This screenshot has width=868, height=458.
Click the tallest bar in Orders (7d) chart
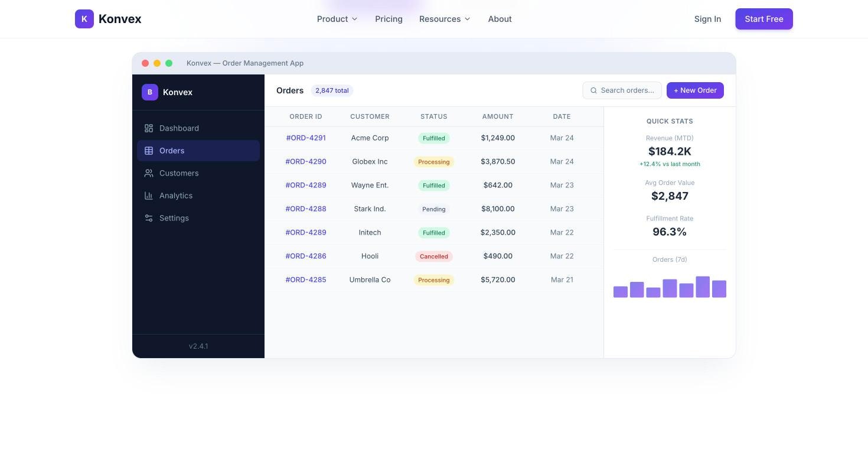point(703,287)
